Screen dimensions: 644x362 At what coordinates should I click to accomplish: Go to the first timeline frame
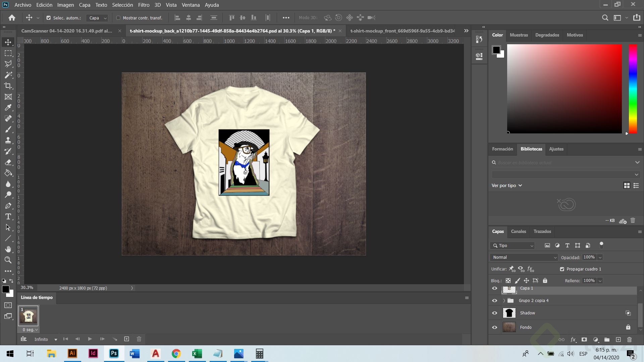point(65,339)
